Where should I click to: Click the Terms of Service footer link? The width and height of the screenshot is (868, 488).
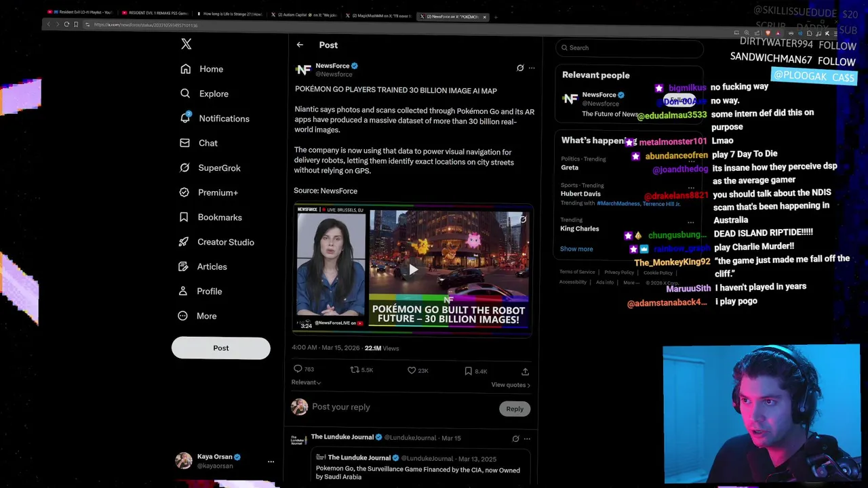[x=577, y=272]
